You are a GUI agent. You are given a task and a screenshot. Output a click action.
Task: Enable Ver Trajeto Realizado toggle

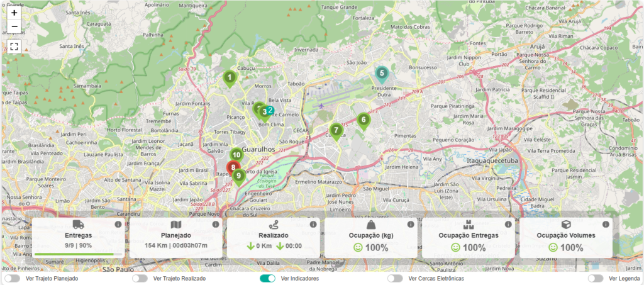point(140,278)
